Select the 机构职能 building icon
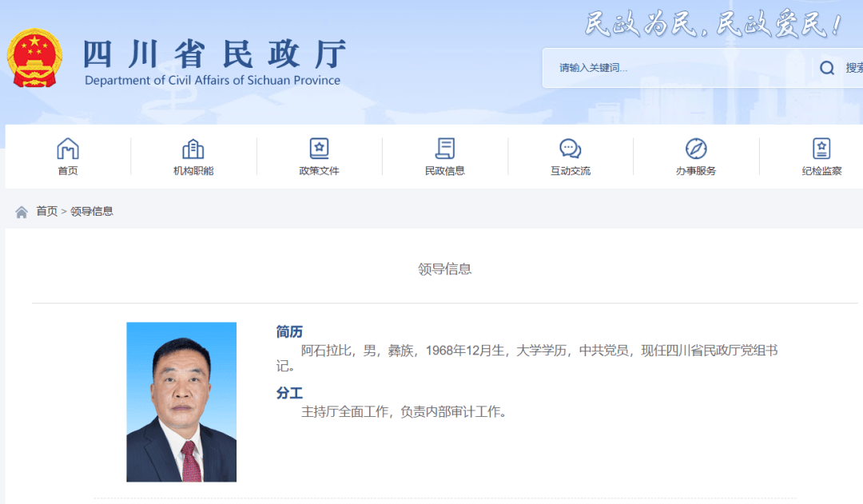 (193, 147)
